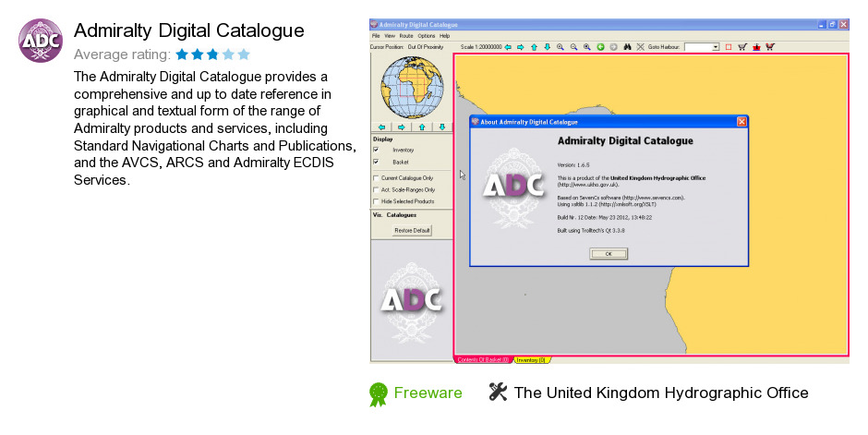Viewport: 868px width, 435px height.
Task: Click the red square icon beside harbour box
Action: pyautogui.click(x=728, y=46)
